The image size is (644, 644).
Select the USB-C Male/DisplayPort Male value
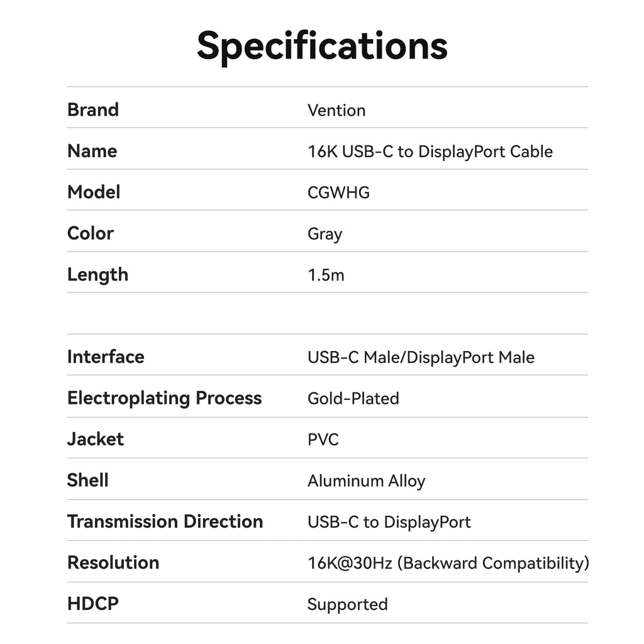point(421,357)
